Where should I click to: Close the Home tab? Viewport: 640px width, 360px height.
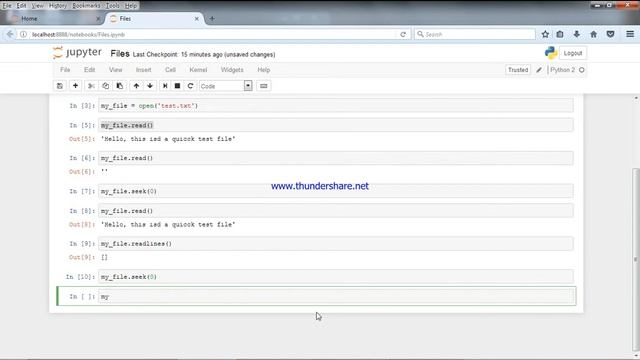[98, 19]
